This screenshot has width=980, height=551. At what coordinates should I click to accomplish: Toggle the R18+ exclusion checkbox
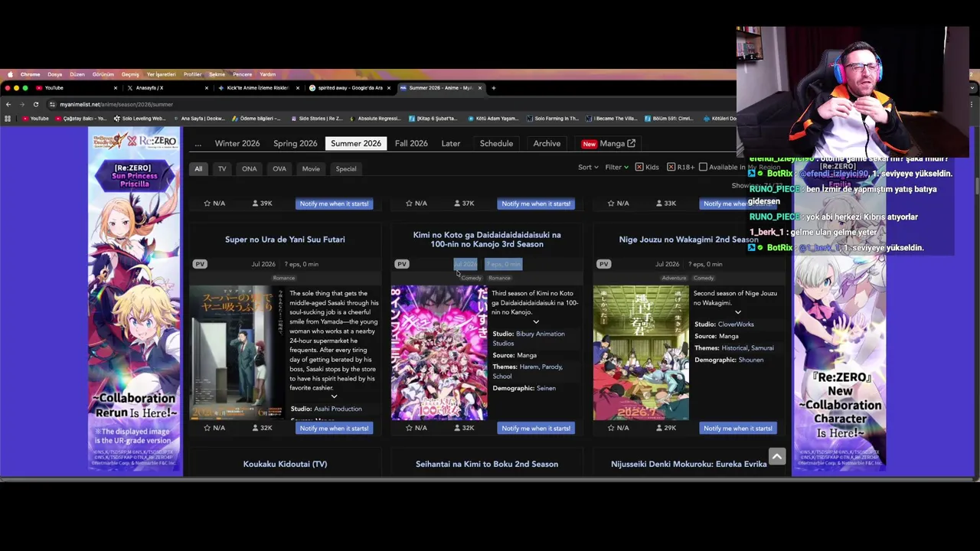coord(671,167)
